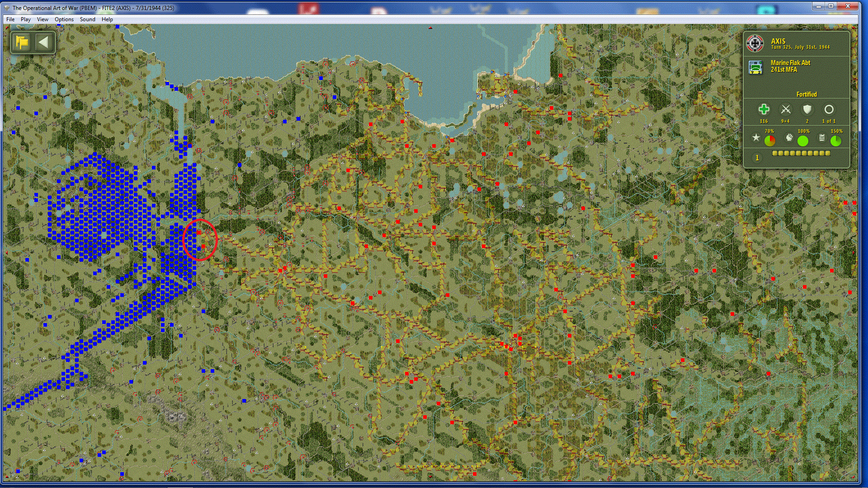Click the shield defense icon

pos(807,109)
